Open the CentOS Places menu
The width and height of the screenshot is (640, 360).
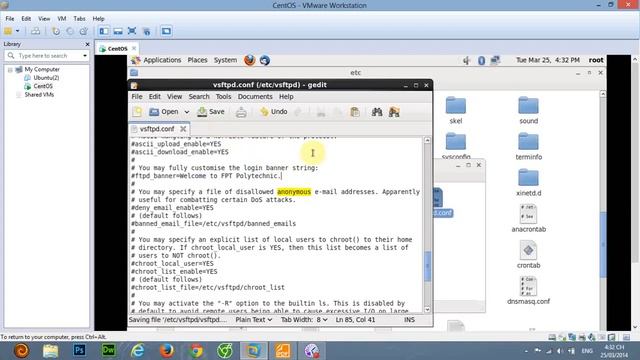[198, 60]
